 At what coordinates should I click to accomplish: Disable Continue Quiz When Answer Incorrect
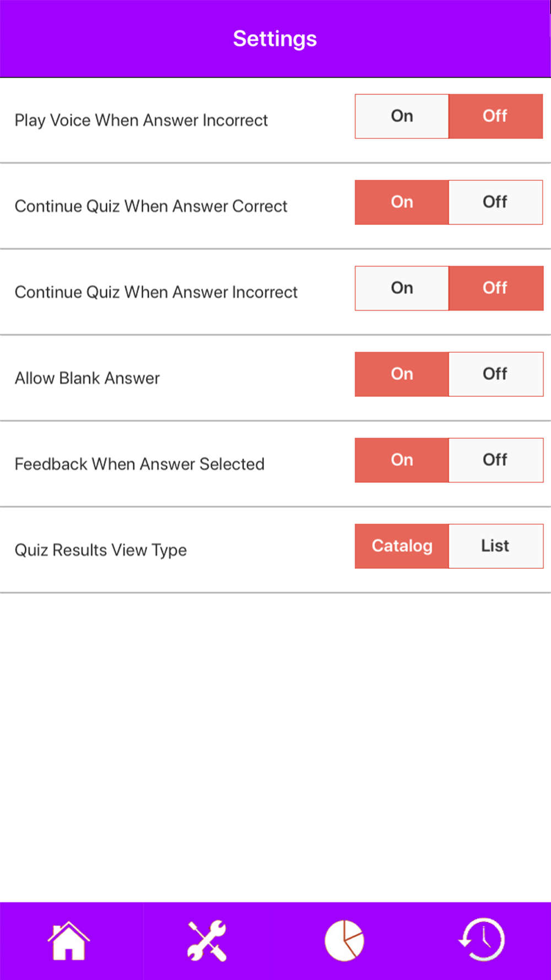pos(495,288)
